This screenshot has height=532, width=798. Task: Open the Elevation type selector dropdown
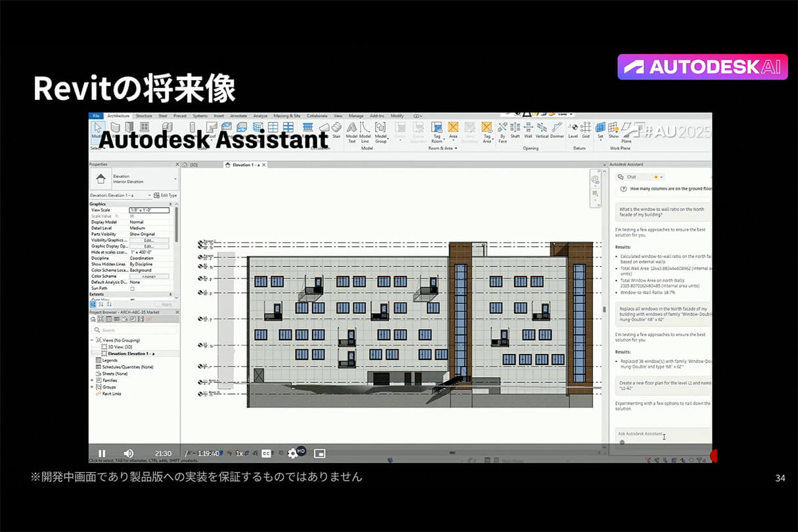175,179
